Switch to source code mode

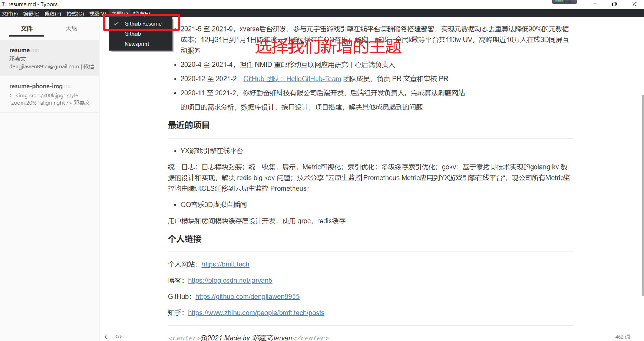[119, 337]
